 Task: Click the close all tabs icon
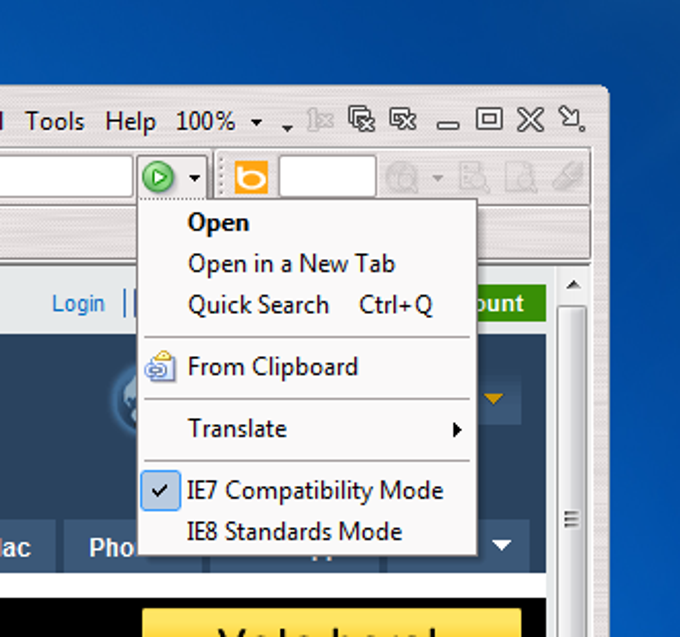click(x=361, y=118)
